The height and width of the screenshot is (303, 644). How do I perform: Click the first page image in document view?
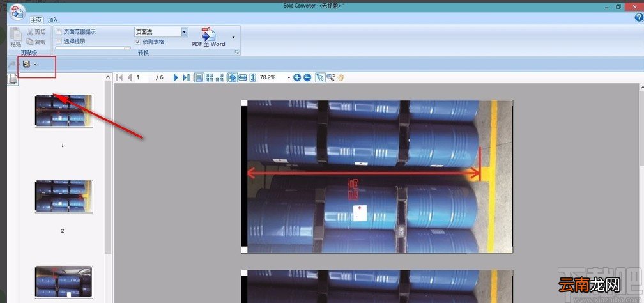pos(377,176)
